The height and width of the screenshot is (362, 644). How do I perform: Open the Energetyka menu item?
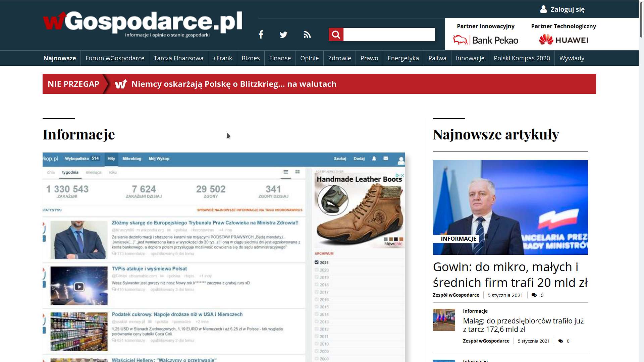(x=403, y=58)
